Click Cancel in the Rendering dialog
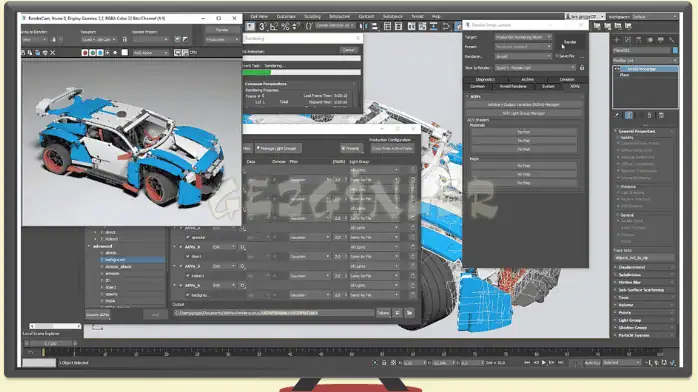This screenshot has width=698, height=392. 348,50
